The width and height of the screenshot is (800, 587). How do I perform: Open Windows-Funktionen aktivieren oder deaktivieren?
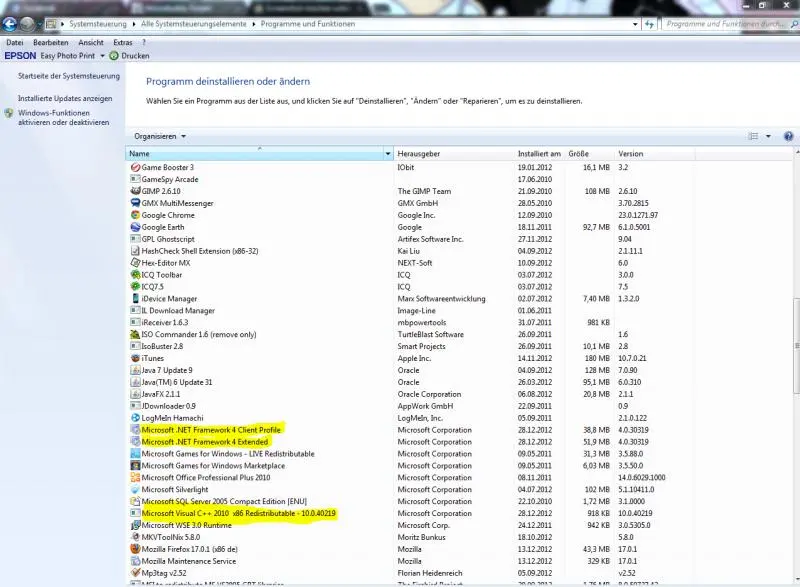point(63,118)
